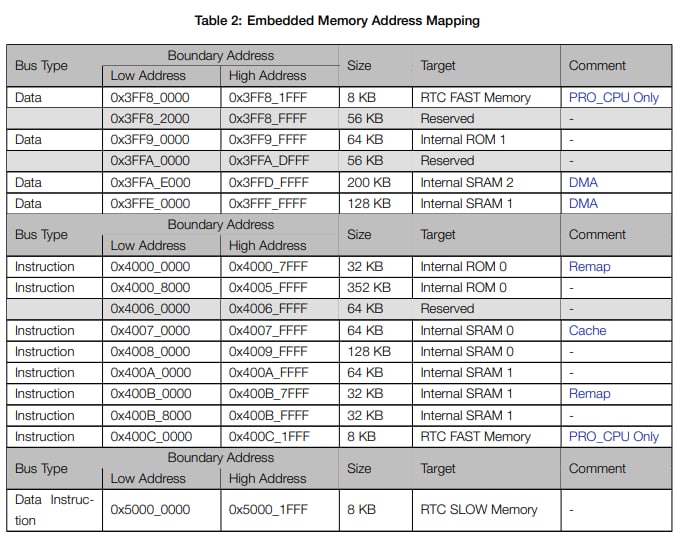The image size is (683, 546).
Task: Select the 0x5000_0000 low address cell
Action: pyautogui.click(x=150, y=509)
